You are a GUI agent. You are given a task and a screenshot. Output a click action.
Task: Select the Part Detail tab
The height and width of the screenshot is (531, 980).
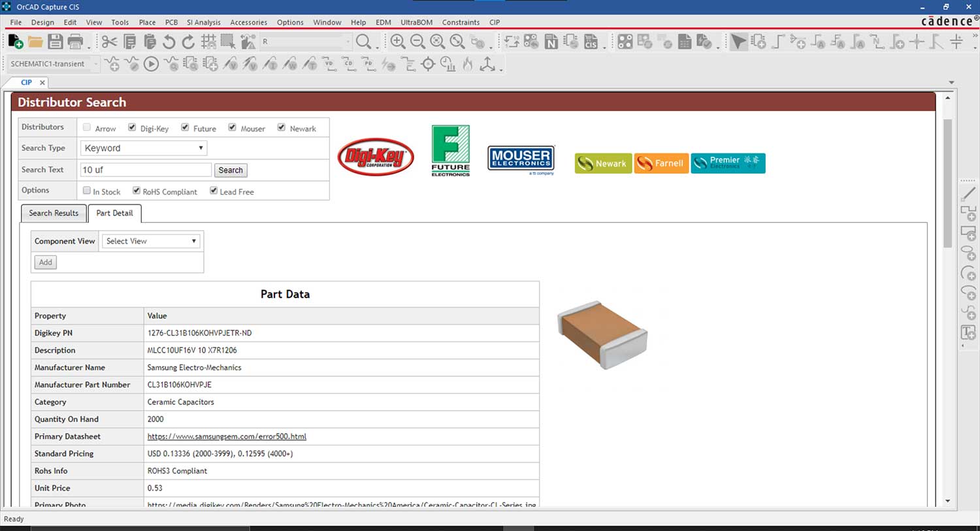114,214
